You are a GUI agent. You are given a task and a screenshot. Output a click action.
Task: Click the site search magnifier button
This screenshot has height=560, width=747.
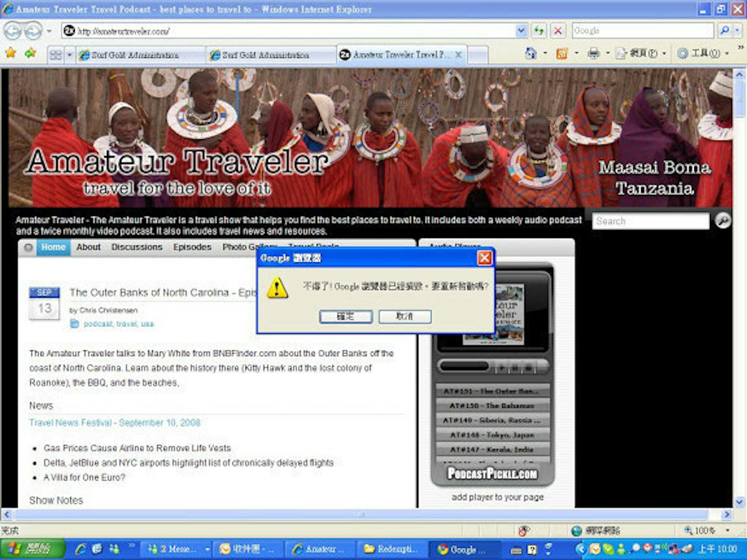tap(723, 221)
